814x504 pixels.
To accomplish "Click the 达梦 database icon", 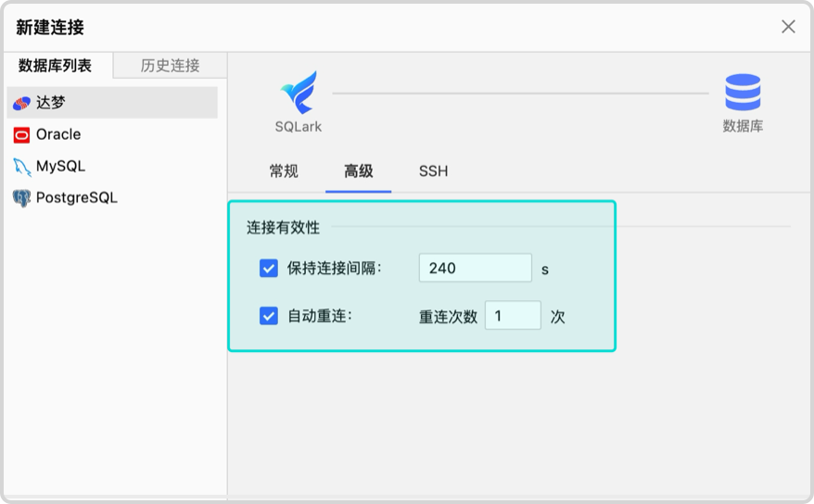I will [x=22, y=103].
